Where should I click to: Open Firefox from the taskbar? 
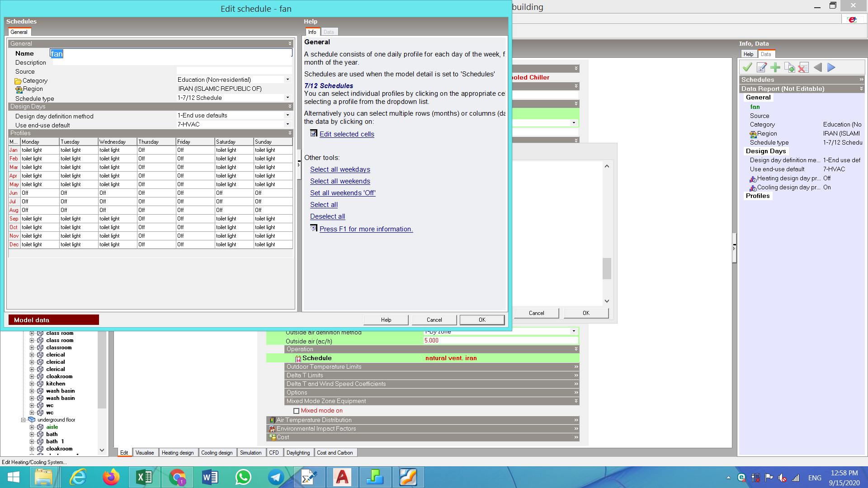click(111, 477)
